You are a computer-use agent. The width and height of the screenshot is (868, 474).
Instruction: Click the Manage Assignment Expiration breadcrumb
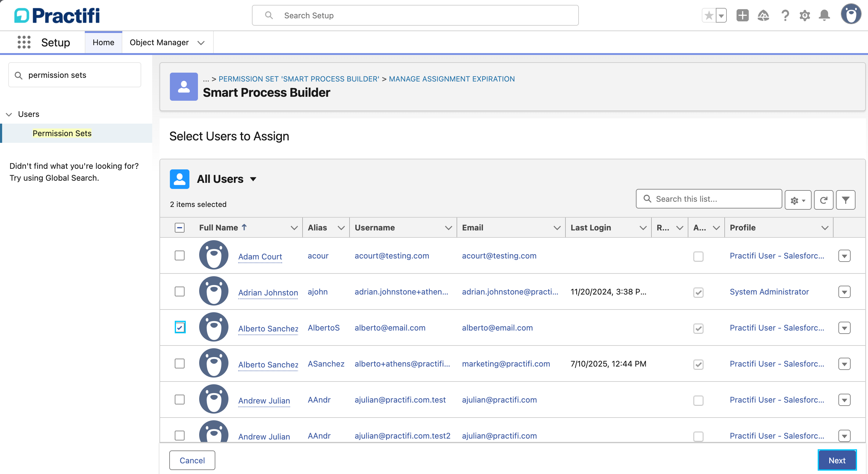(x=451, y=79)
